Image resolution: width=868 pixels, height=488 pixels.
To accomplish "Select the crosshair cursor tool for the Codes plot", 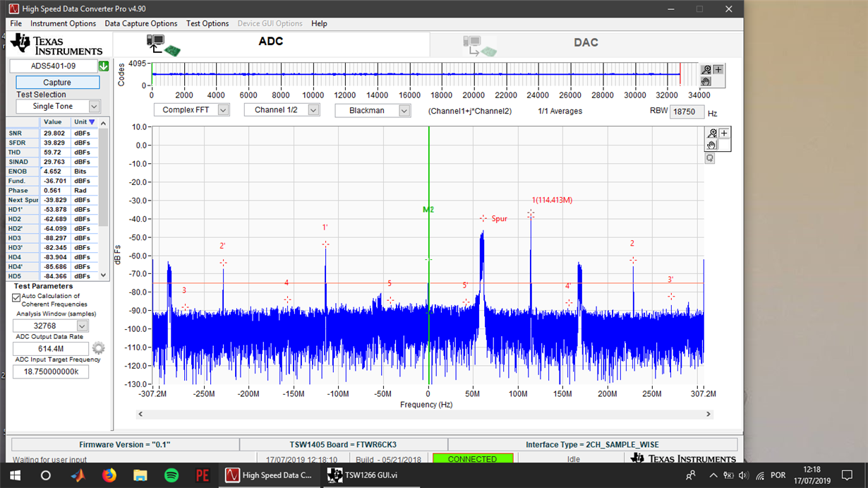I will (718, 69).
